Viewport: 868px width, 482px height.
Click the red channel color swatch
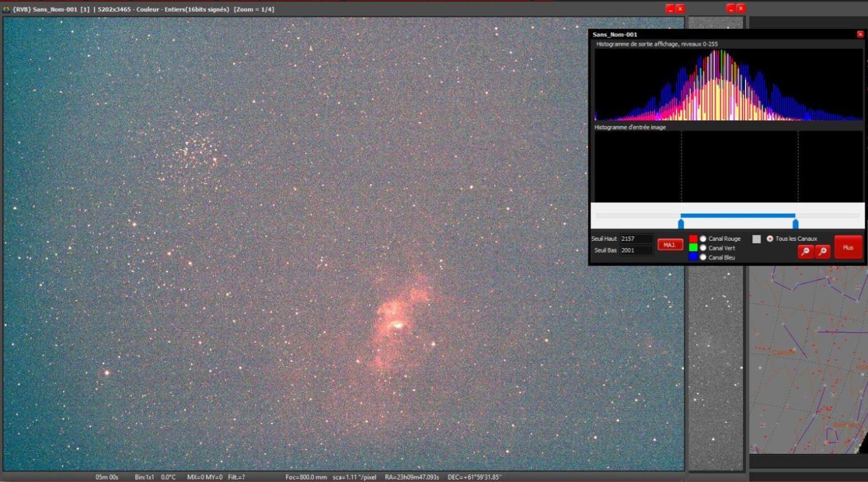tap(693, 239)
